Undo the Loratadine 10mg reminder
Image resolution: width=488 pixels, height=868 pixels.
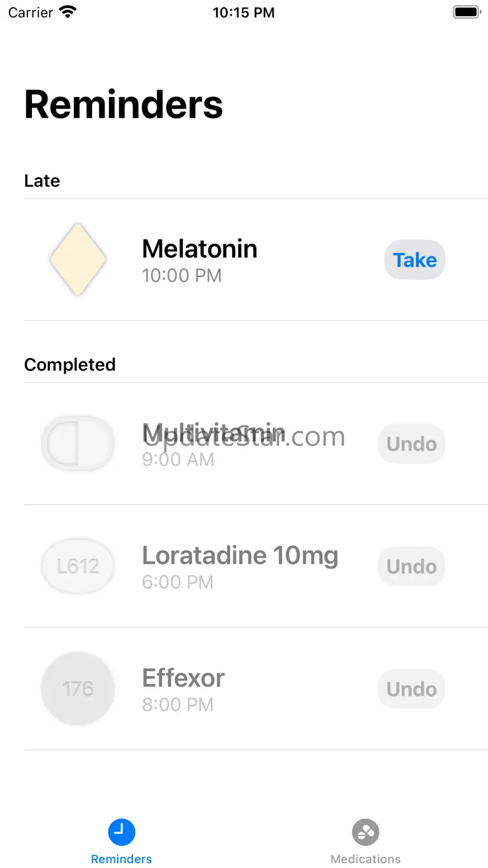[411, 566]
